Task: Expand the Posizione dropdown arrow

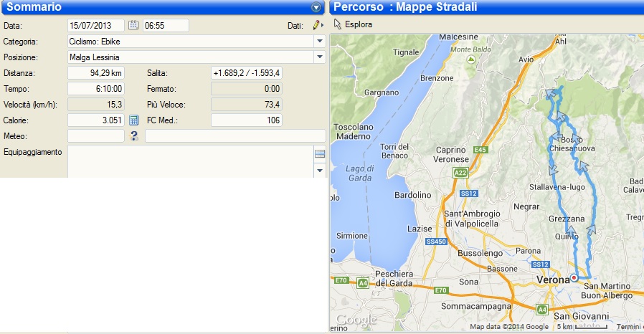Action: (320, 57)
